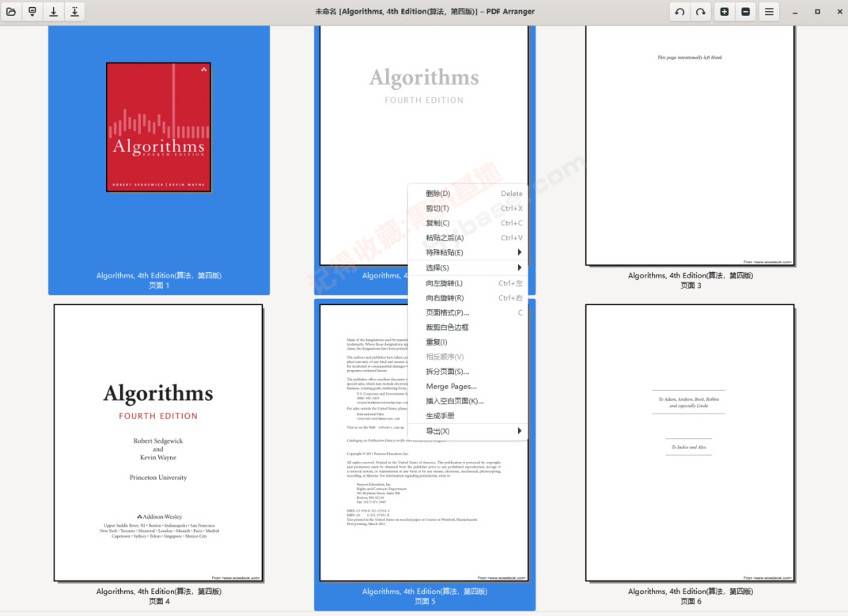Select the blank page 3 thumbnail
The width and height of the screenshot is (848, 616).
click(690, 145)
